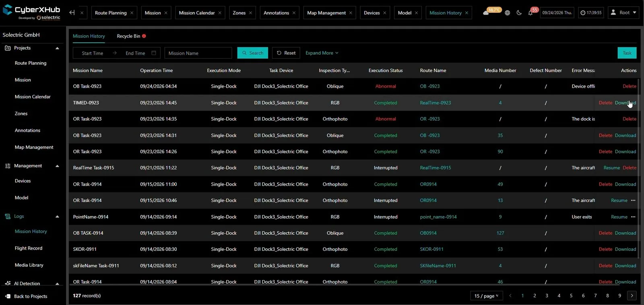Screen dimensions: 644x305
Task: Switch to the Model top tab
Action: (405, 13)
